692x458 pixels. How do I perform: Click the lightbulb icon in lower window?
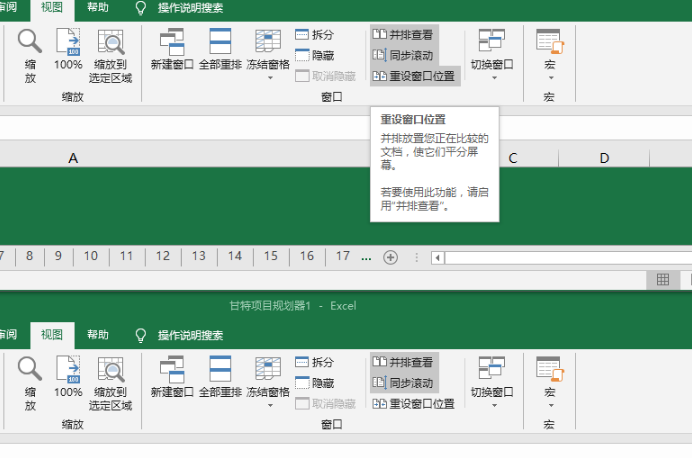click(140, 335)
